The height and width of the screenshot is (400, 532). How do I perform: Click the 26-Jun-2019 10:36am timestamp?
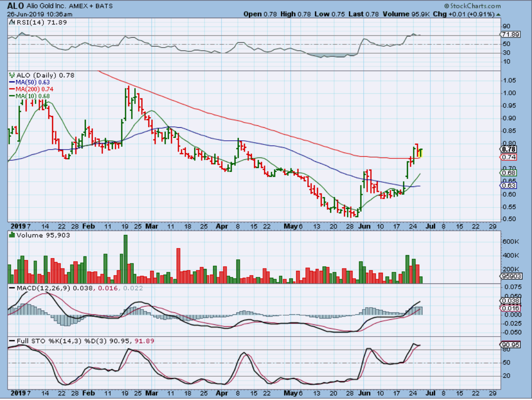tap(40, 14)
